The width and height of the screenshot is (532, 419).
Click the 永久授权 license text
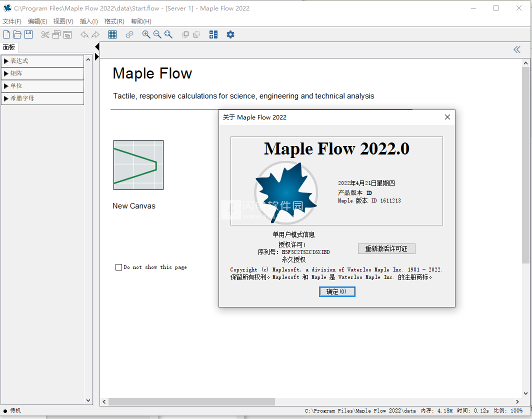tap(293, 259)
